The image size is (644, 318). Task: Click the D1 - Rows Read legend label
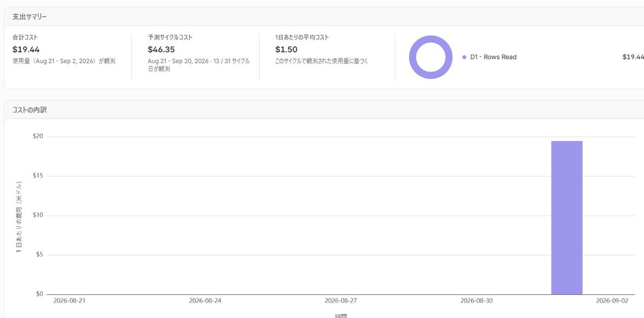click(x=493, y=57)
